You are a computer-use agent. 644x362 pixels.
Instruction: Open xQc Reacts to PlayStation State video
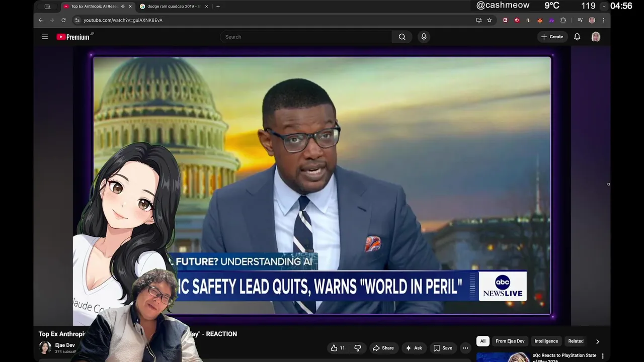click(565, 357)
